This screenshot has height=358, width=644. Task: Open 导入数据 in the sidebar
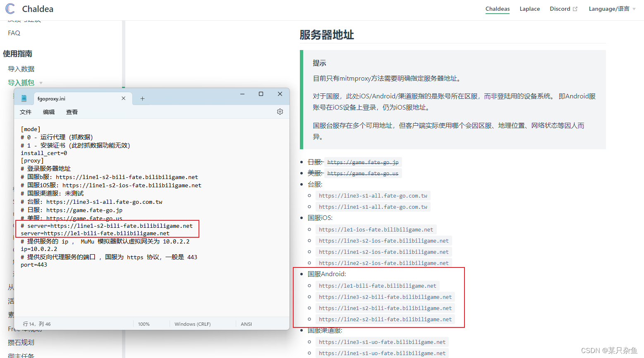21,69
